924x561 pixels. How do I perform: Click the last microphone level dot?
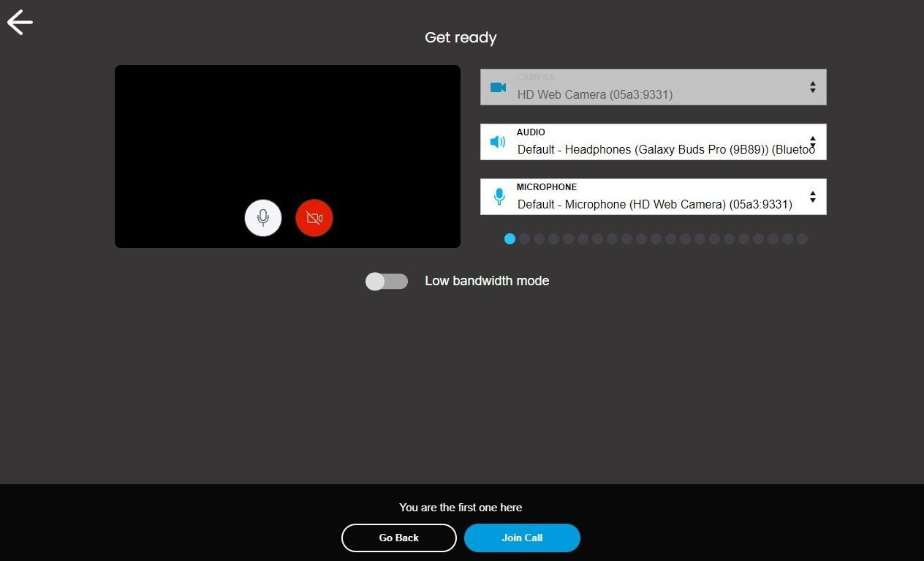click(x=802, y=238)
